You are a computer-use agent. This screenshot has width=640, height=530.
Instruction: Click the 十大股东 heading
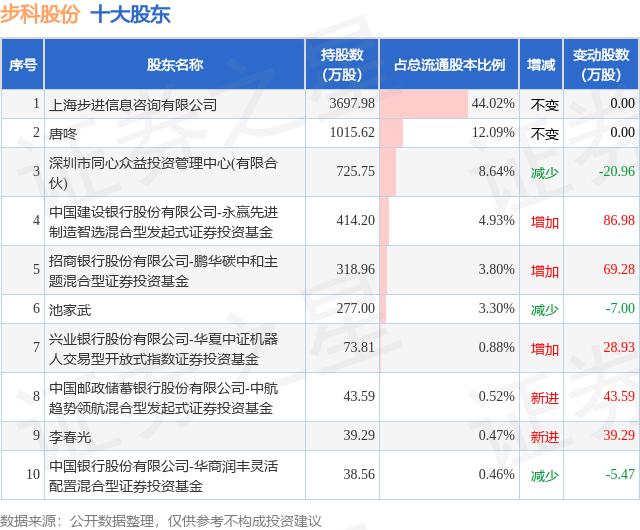(x=130, y=15)
